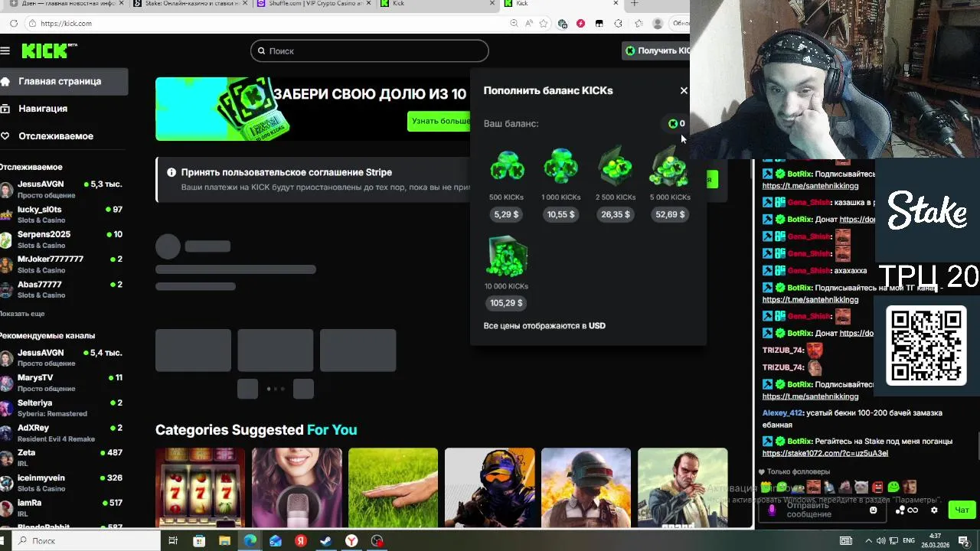Expand Показать еще in followed list
980x551 pixels.
click(x=22, y=314)
